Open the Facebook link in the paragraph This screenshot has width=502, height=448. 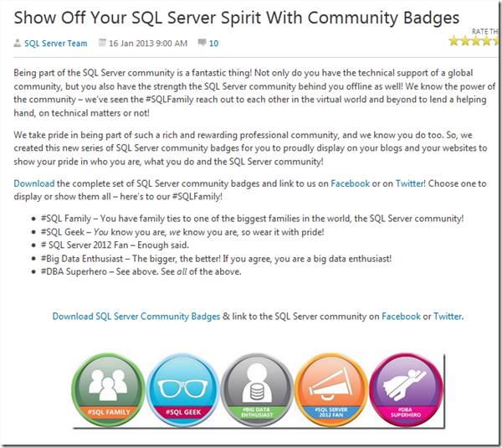pos(350,183)
